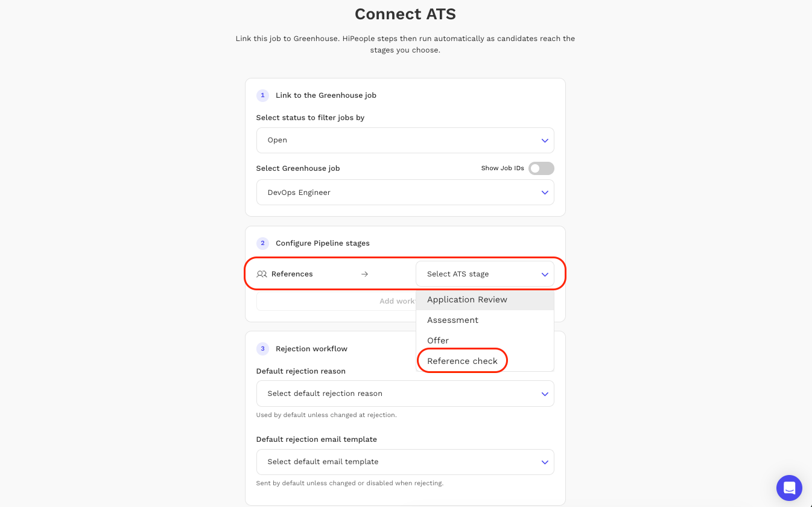
Task: Click step 3 number badge
Action: [262, 349]
